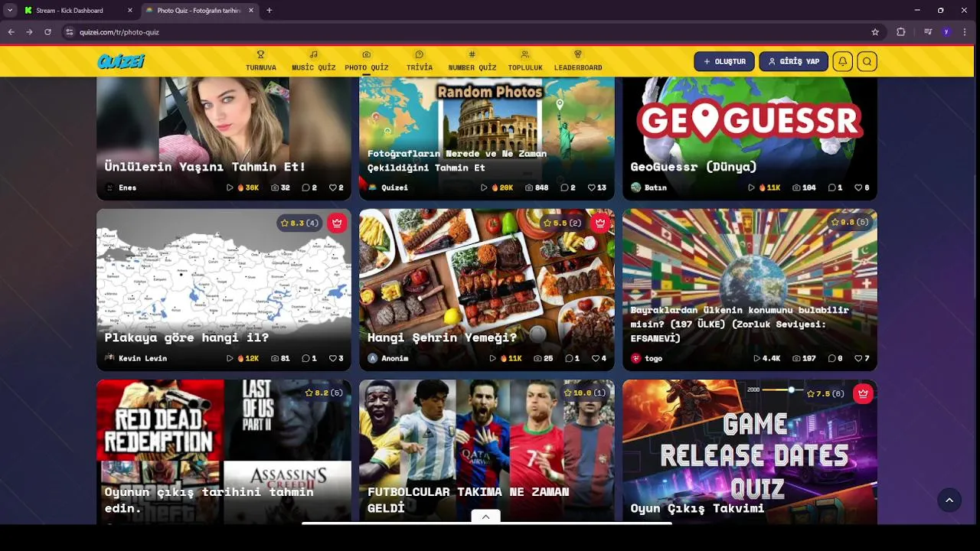Open a new browser tab
The height and width of the screenshot is (551, 980).
tap(269, 11)
